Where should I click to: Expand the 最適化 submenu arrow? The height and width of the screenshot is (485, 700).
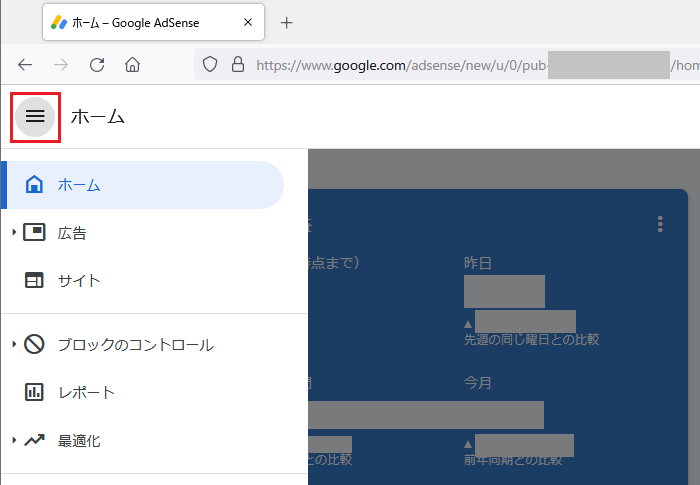[x=14, y=441]
